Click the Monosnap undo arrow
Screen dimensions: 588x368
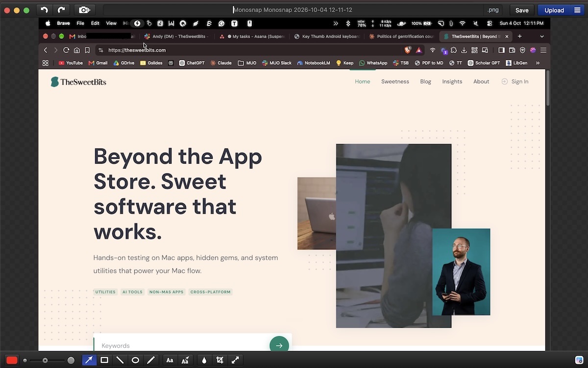(44, 10)
